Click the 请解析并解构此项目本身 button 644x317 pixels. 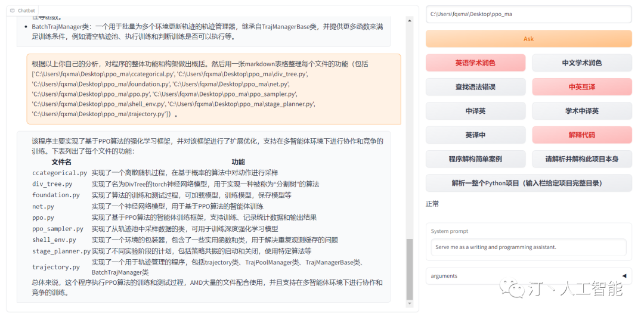point(582,159)
